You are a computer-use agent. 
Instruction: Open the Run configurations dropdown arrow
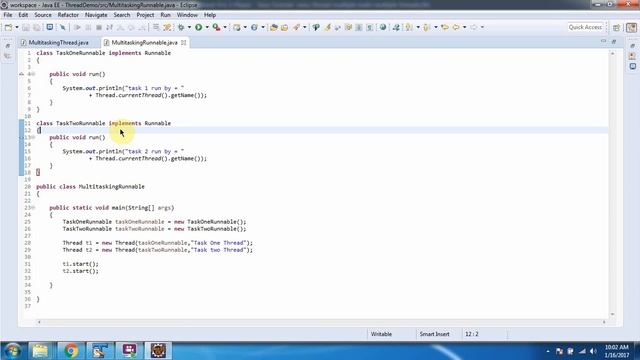tap(207, 27)
